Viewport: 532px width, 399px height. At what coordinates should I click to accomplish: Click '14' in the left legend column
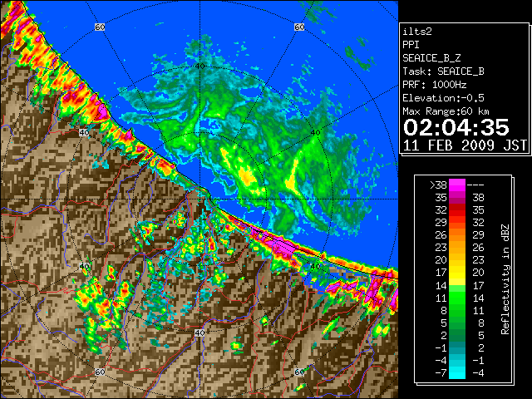click(x=441, y=286)
